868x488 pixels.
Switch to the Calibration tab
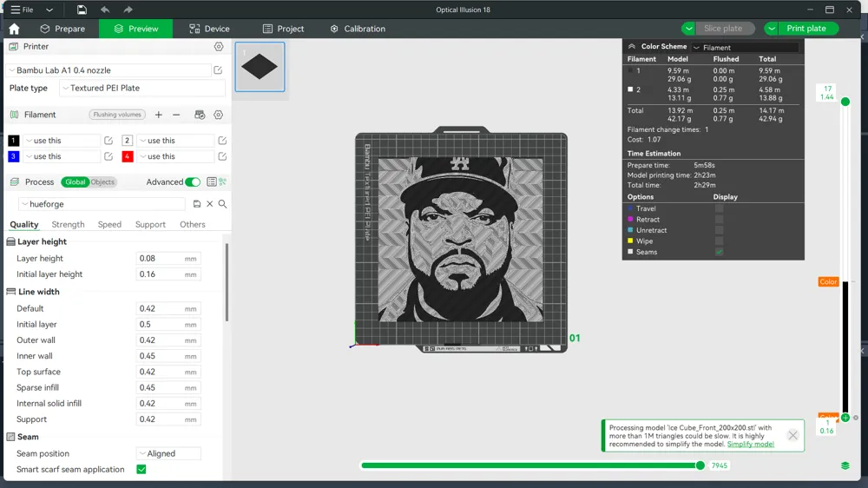(358, 29)
